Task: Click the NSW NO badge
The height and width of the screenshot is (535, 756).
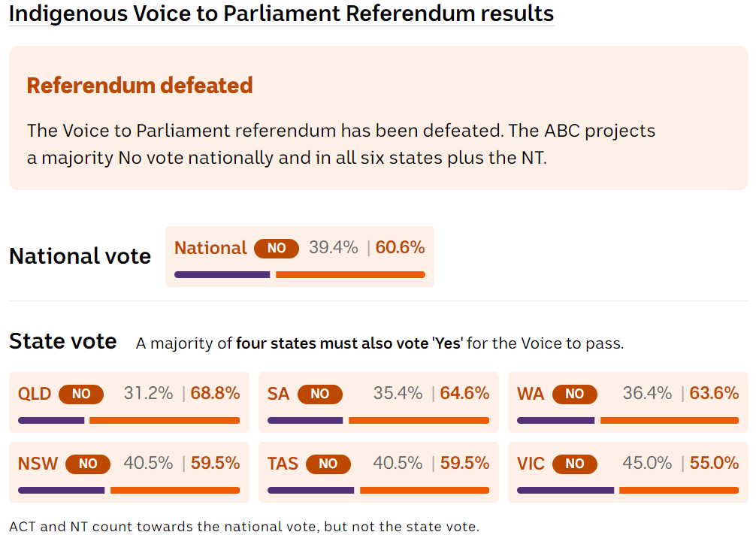Action: click(88, 464)
